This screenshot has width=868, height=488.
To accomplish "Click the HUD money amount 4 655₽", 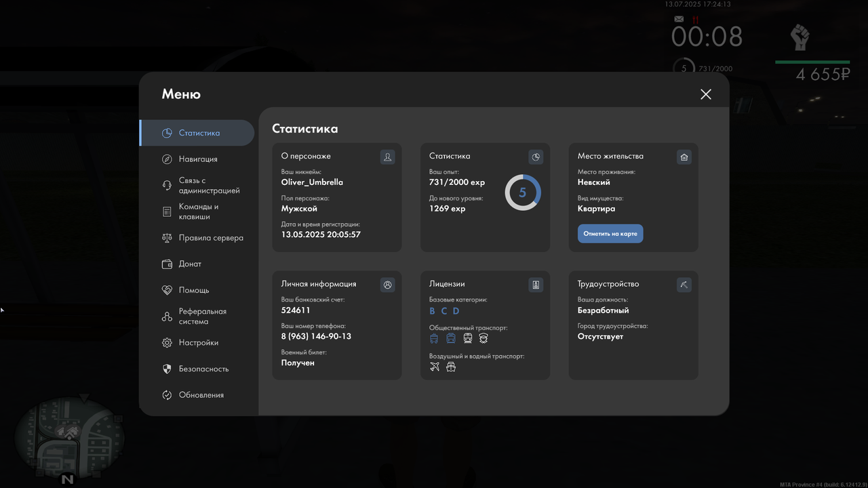I will pos(823,75).
